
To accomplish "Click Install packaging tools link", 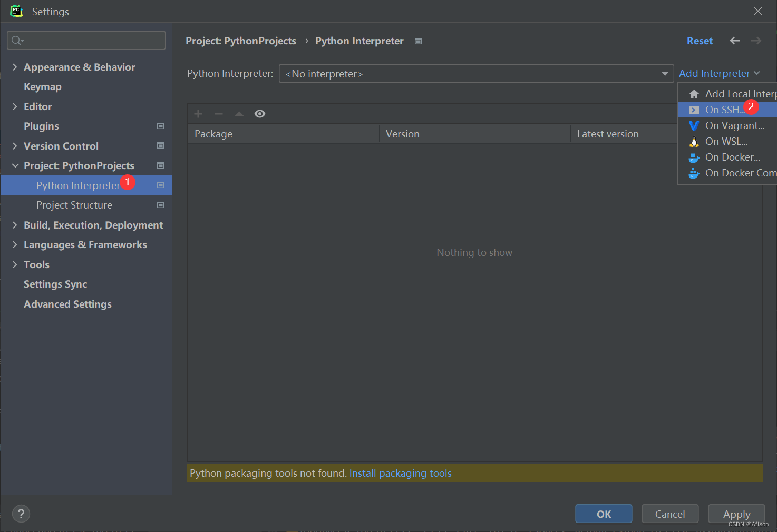I will [400, 473].
